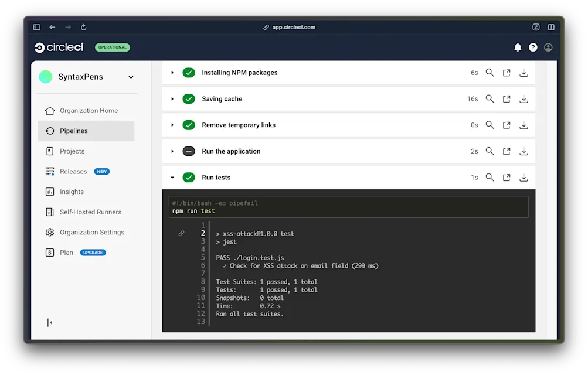Image resolution: width=588 pixels, height=375 pixels.
Task: Go to Organization Settings
Action: 91,232
